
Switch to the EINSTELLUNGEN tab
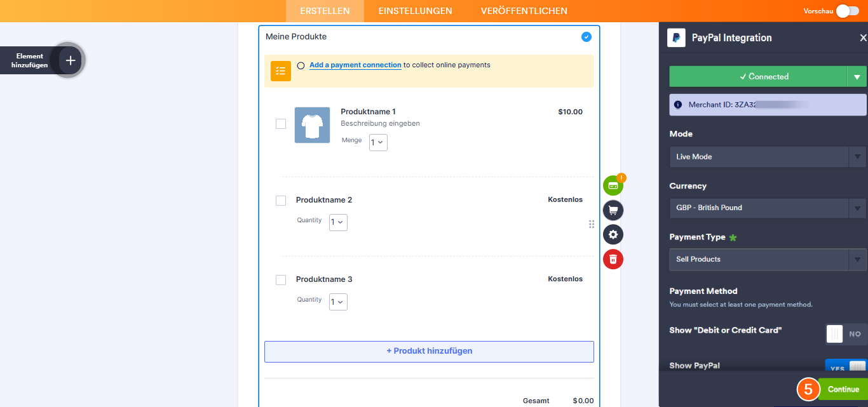pyautogui.click(x=415, y=11)
